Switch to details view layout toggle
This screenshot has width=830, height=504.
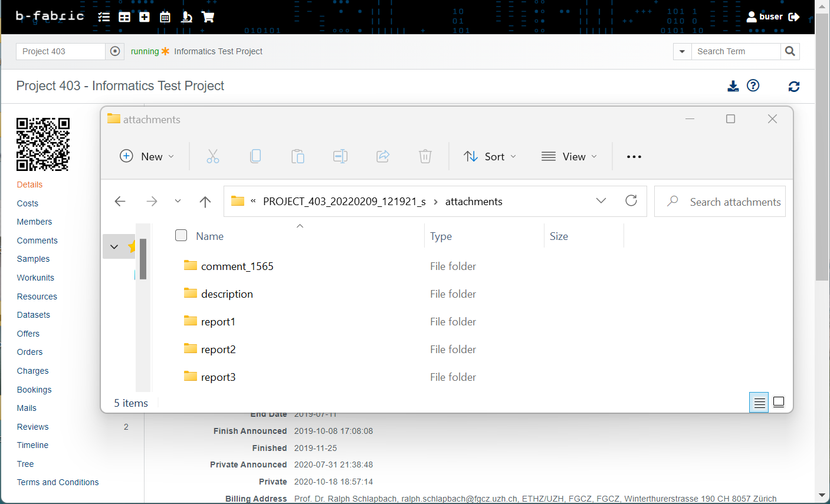(x=759, y=403)
